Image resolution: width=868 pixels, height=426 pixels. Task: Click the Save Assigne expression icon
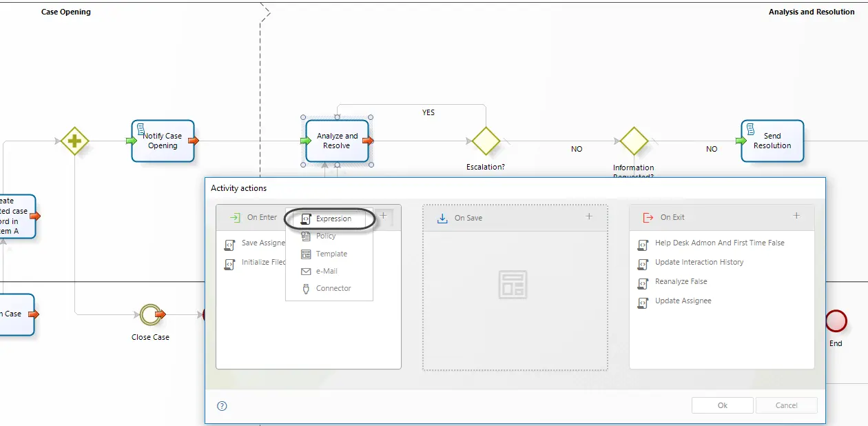tap(229, 244)
